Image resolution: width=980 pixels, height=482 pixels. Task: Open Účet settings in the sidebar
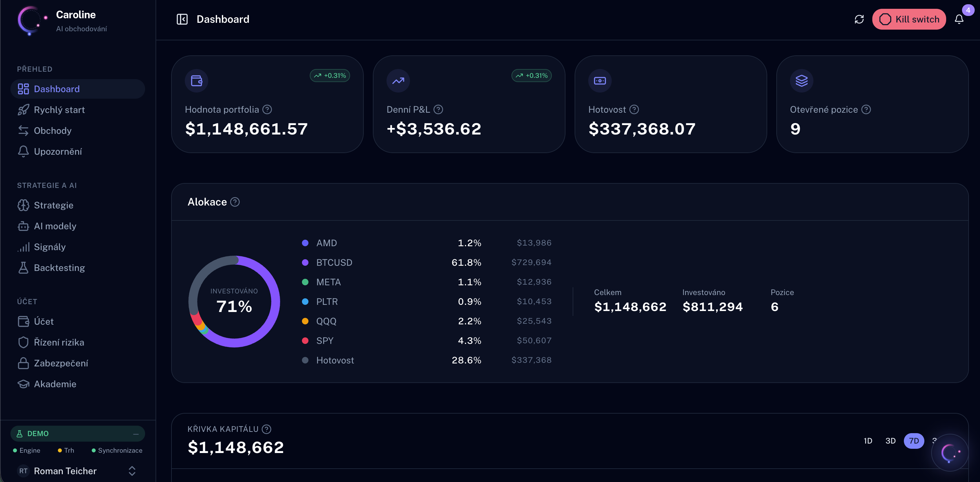click(78, 321)
